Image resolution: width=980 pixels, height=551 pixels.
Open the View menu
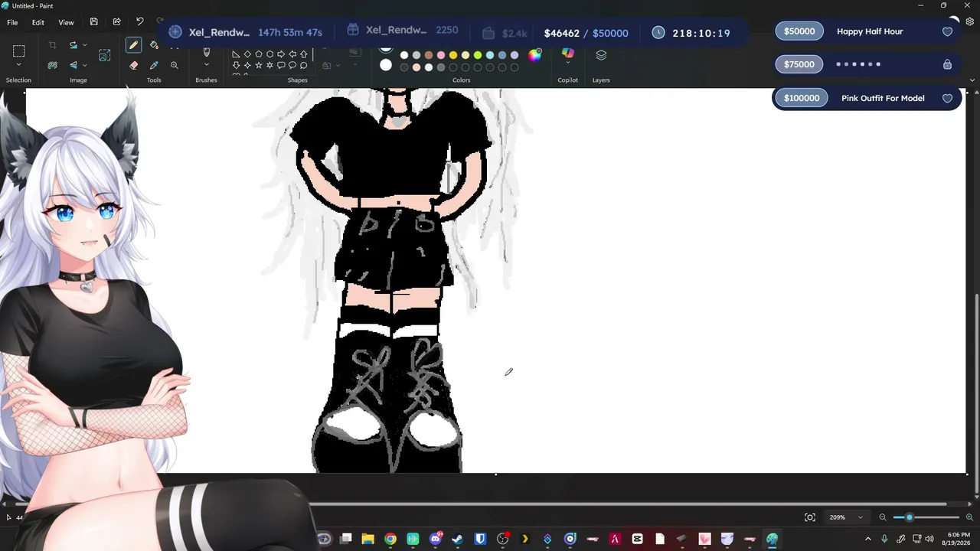click(x=67, y=22)
